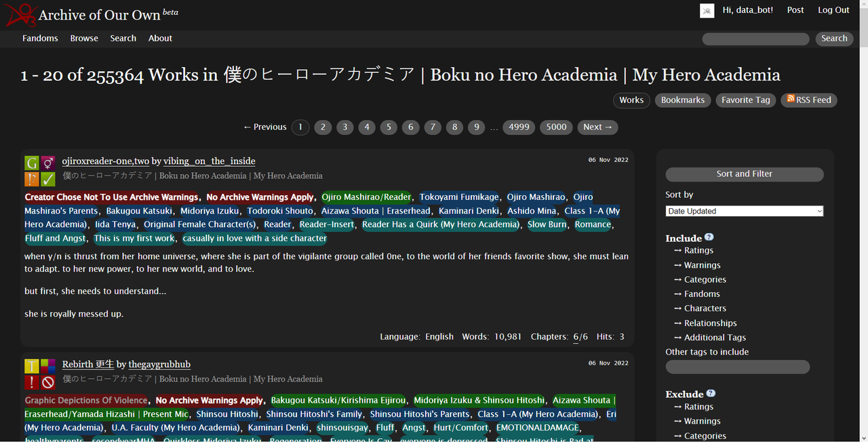Click the Log Out link
This screenshot has width=868, height=442.
tap(833, 10)
